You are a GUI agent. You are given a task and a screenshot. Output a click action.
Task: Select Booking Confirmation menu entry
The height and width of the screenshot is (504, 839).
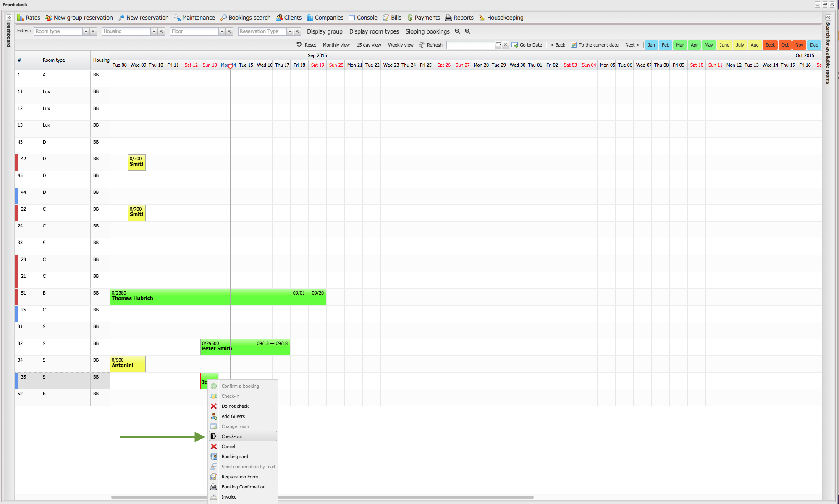tap(243, 487)
